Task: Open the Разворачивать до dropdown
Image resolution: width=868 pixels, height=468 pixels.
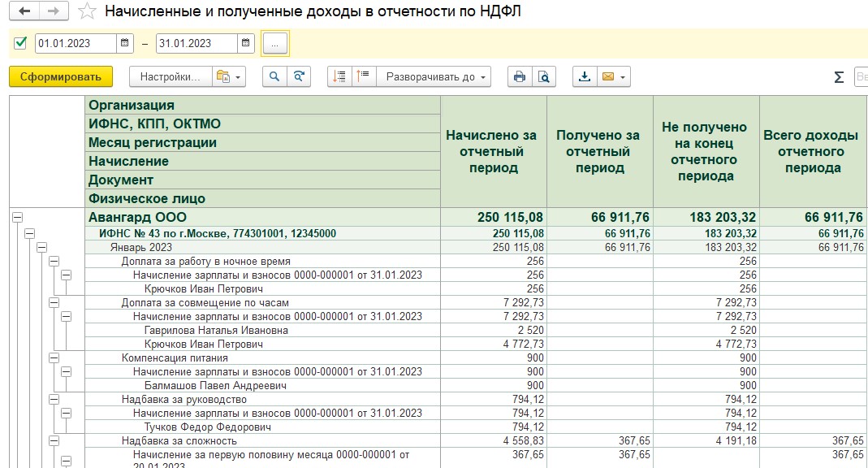Action: click(x=434, y=77)
